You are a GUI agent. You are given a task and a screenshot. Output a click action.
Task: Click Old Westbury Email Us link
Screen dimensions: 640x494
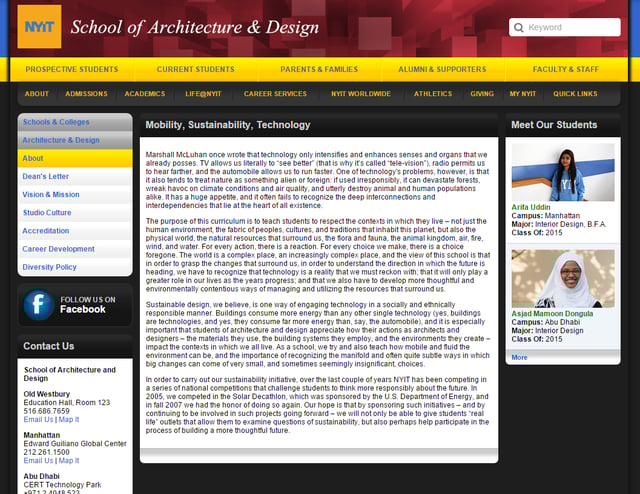38,420
